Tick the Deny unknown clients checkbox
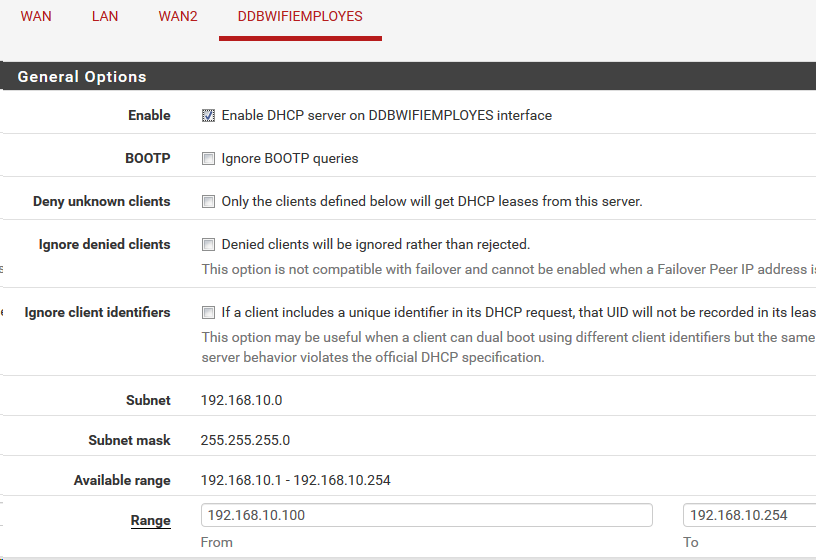Image resolution: width=816 pixels, height=560 pixels. (209, 202)
